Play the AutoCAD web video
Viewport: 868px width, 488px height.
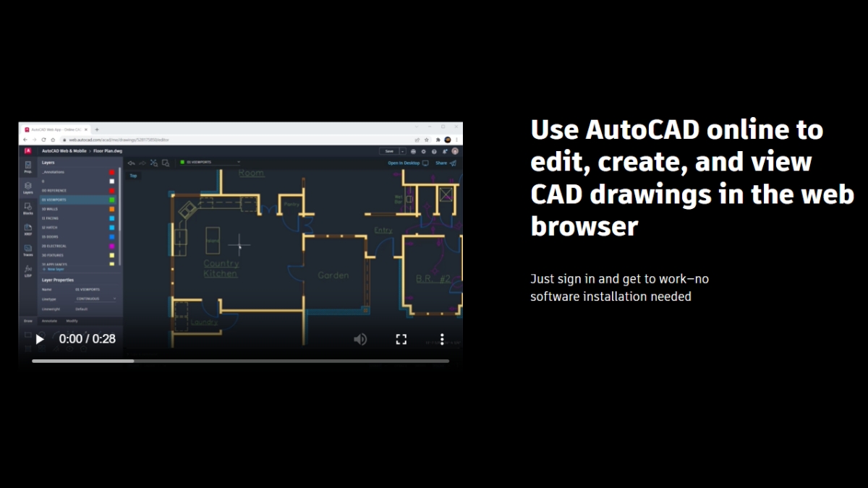40,338
